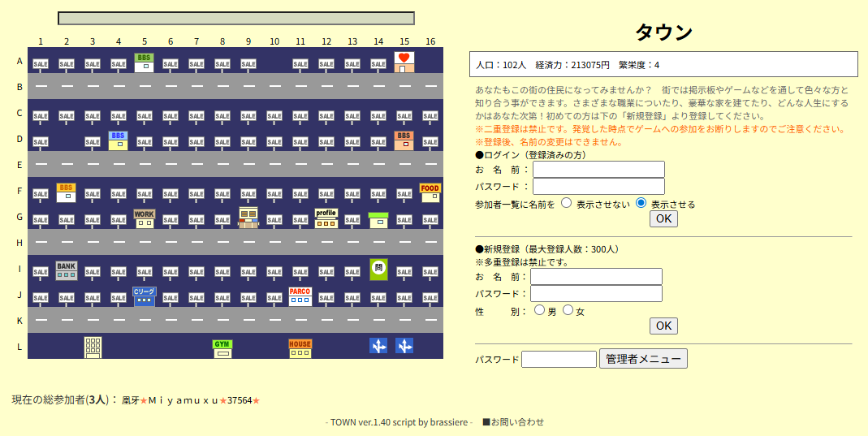Focus the 新規登録 パスワード input field
The image size is (868, 436).
[596, 293]
